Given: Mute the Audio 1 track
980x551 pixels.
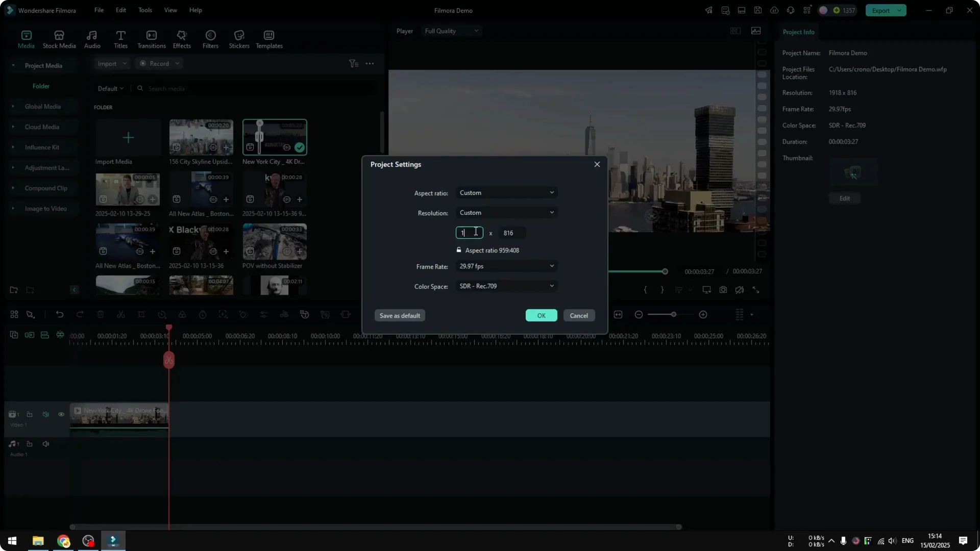Looking at the screenshot, I should point(46,444).
